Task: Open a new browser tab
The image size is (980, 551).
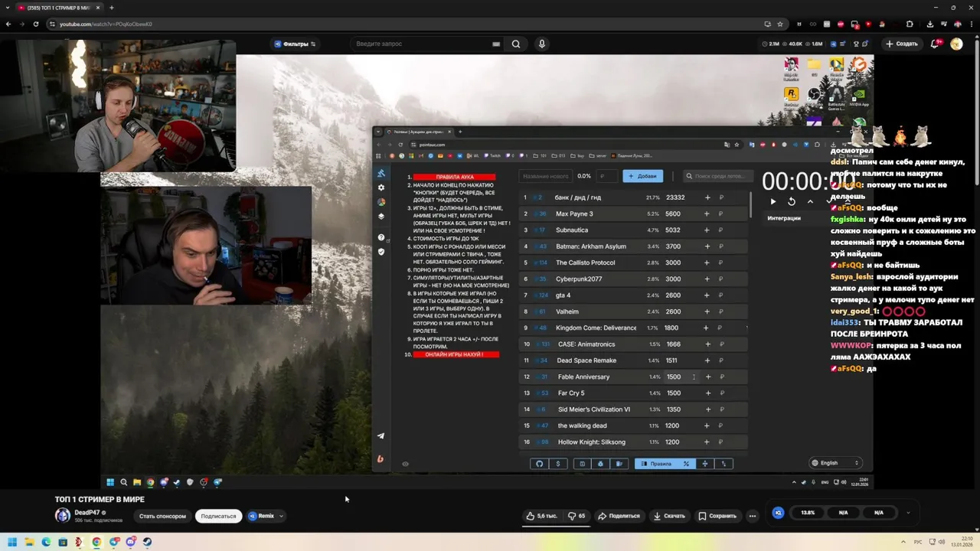Action: click(x=112, y=8)
